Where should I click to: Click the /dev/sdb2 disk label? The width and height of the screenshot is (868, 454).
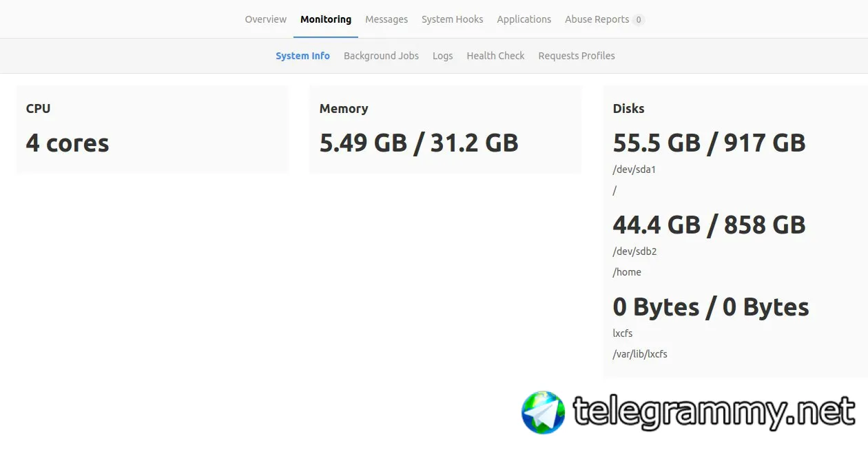pyautogui.click(x=634, y=251)
